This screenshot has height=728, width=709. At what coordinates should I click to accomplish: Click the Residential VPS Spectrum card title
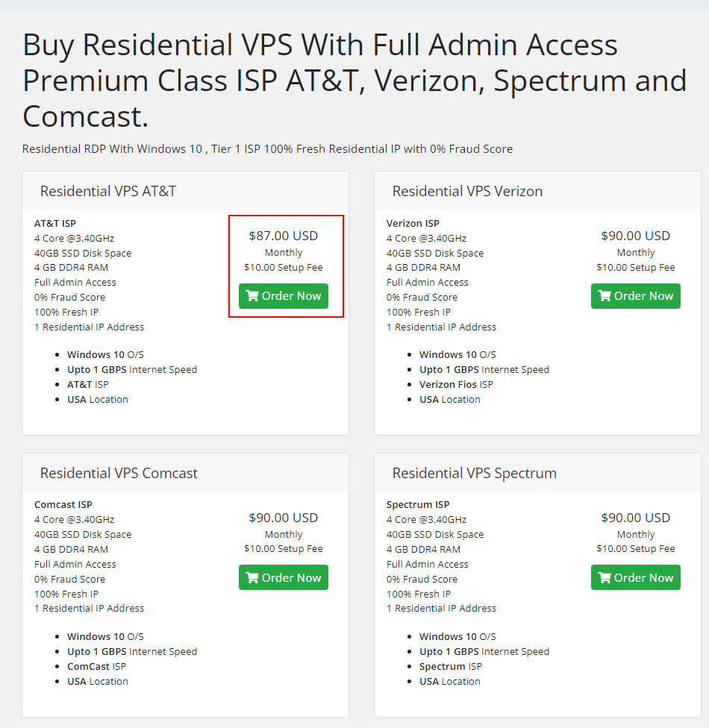click(475, 473)
